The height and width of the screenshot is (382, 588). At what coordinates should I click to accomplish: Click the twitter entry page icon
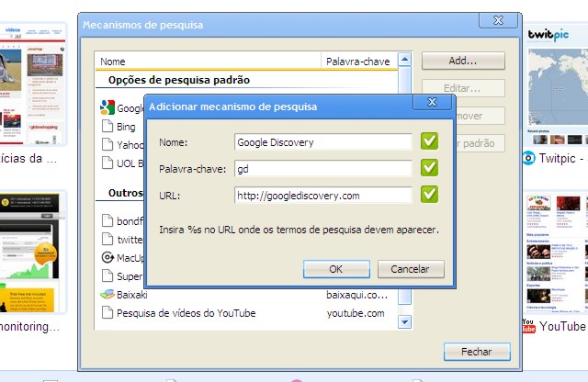107,239
